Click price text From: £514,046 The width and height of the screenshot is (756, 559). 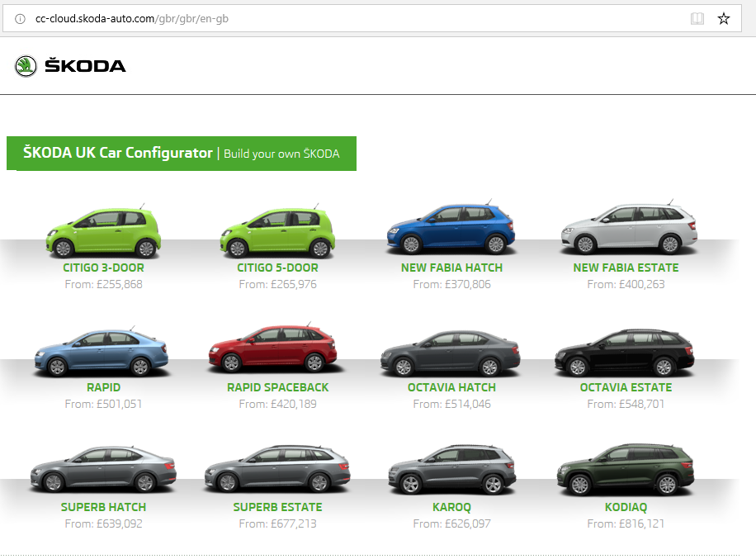(x=451, y=404)
